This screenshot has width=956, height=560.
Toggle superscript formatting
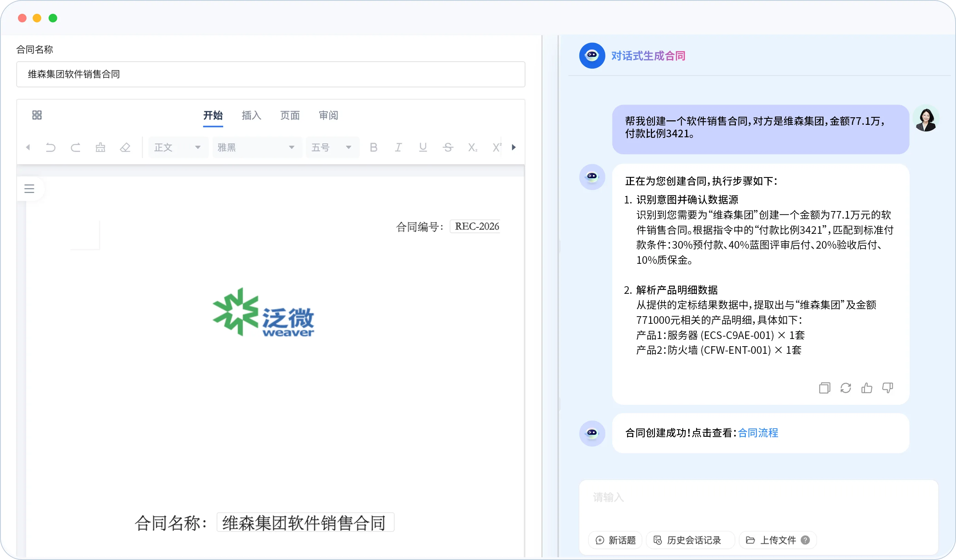[x=497, y=147]
